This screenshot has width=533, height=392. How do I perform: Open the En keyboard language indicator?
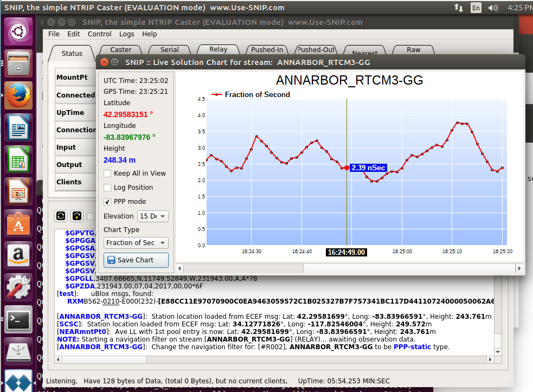click(476, 8)
